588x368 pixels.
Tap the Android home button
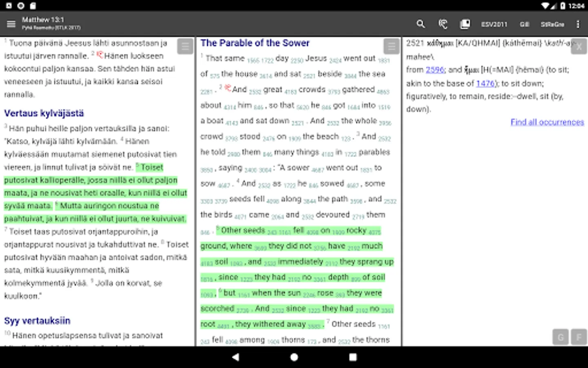(x=294, y=357)
